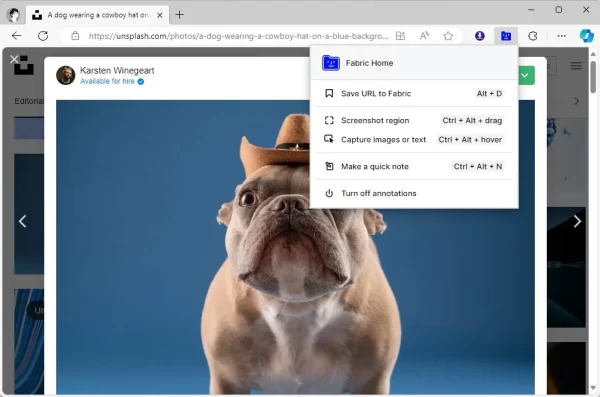Go back with the browser back arrow
The width and height of the screenshot is (600, 397).
click(x=16, y=36)
